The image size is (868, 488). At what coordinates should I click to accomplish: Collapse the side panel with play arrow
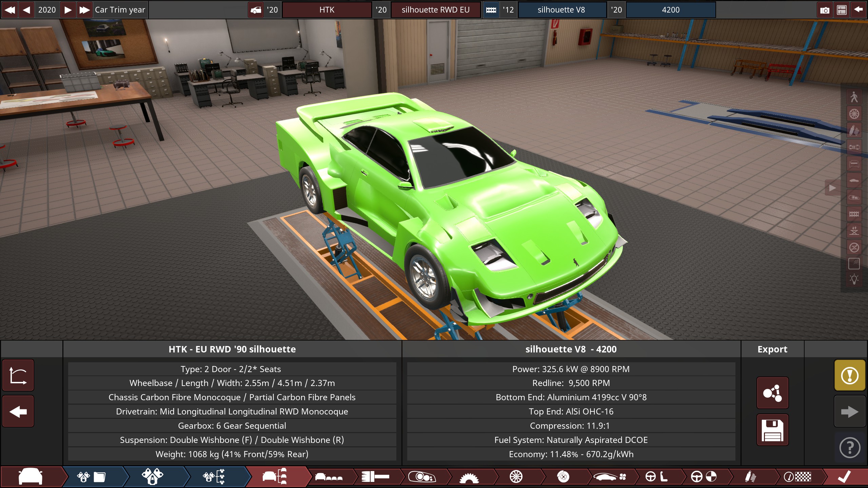click(x=832, y=187)
